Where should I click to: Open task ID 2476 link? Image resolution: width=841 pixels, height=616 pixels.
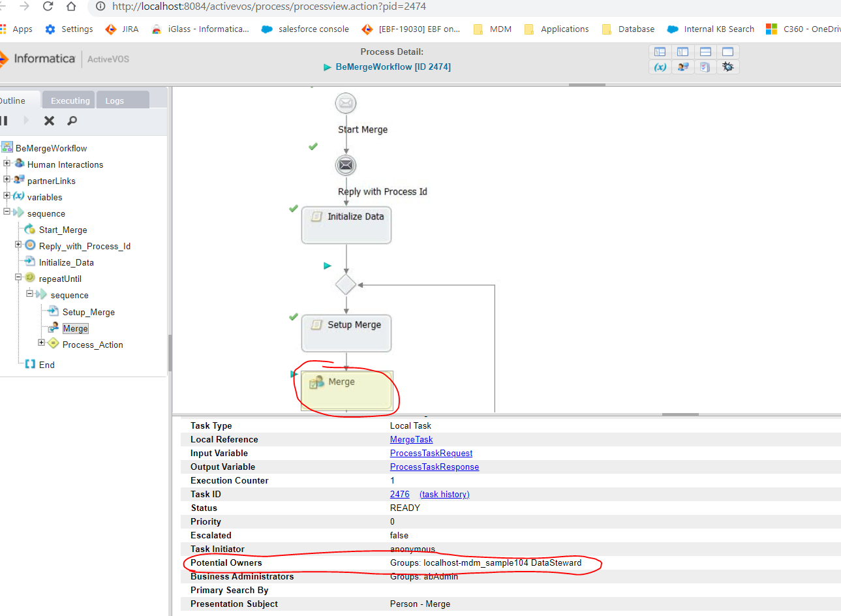(x=400, y=495)
